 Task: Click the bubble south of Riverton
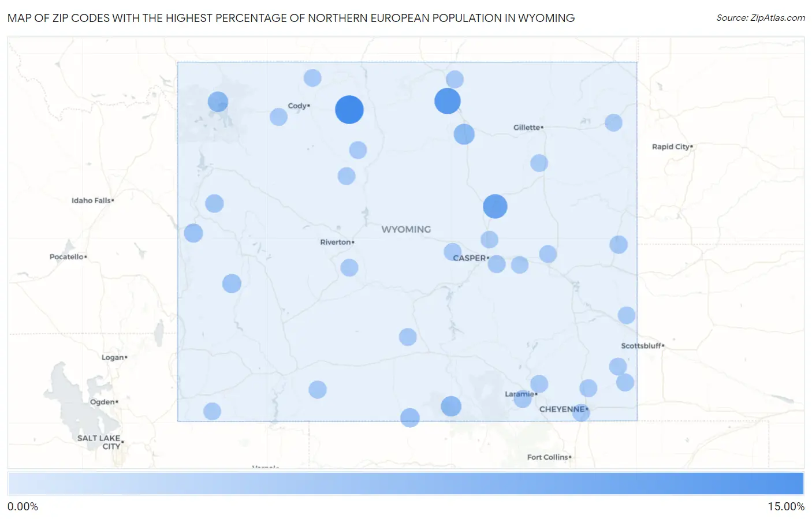pyautogui.click(x=349, y=268)
